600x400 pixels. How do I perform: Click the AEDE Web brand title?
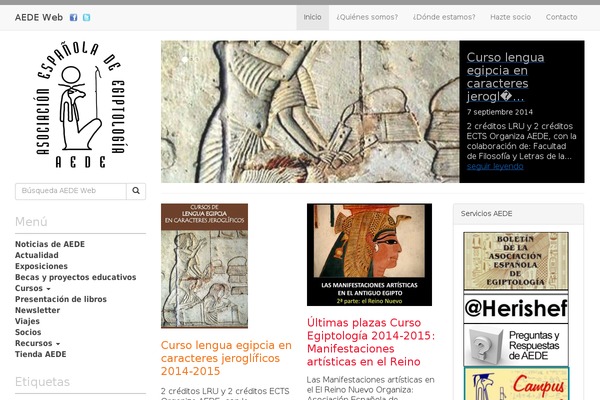coord(39,17)
